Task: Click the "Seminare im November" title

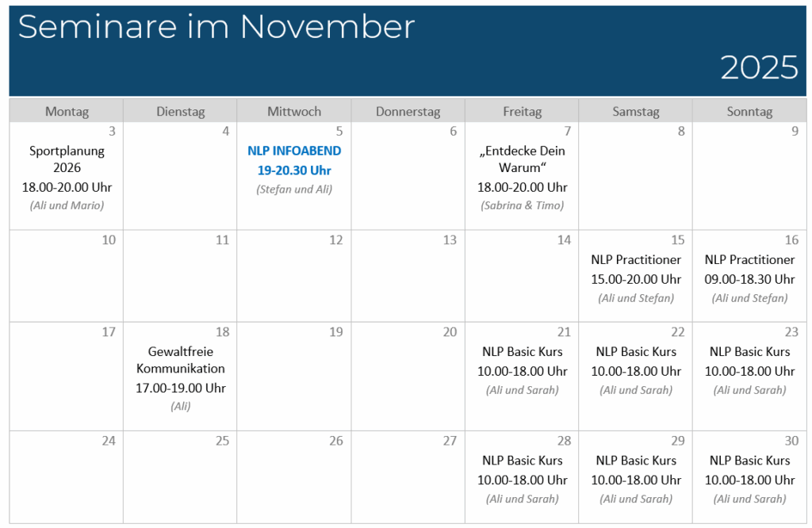Action: [x=216, y=28]
